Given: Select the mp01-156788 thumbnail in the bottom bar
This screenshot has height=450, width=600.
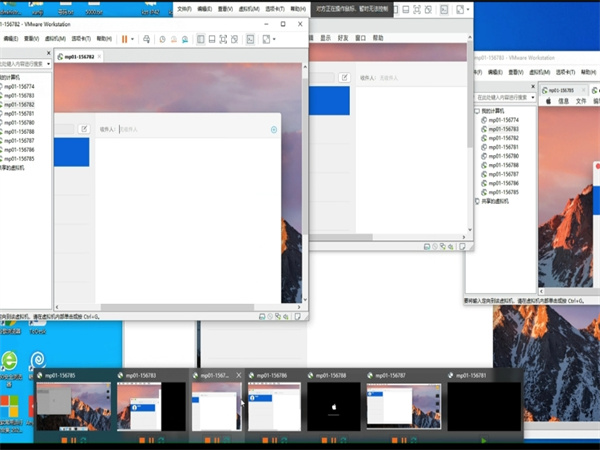Looking at the screenshot, I should [334, 406].
